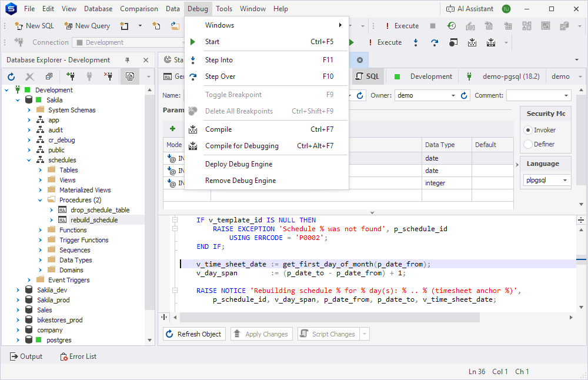588x380 pixels.
Task: Click the Compile icon in debug toolbar
Action: 472,42
